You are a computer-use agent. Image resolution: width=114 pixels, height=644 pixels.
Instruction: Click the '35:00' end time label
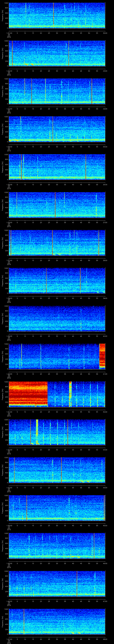click(x=105, y=147)
